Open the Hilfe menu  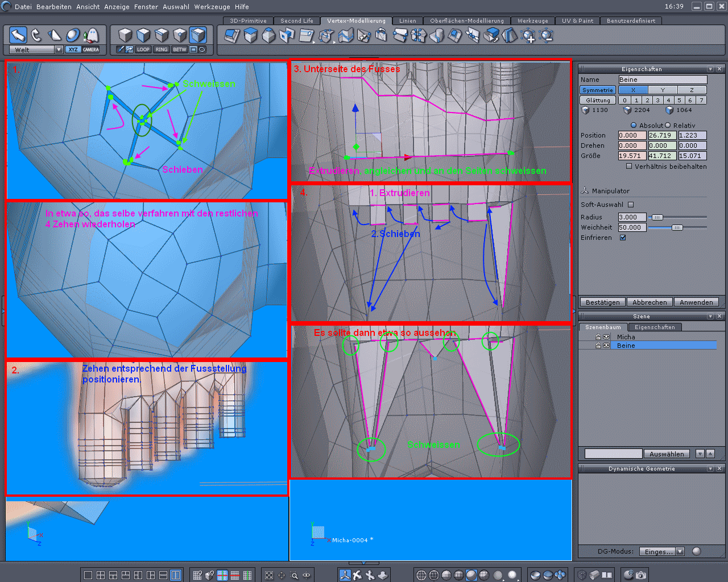[242, 7]
